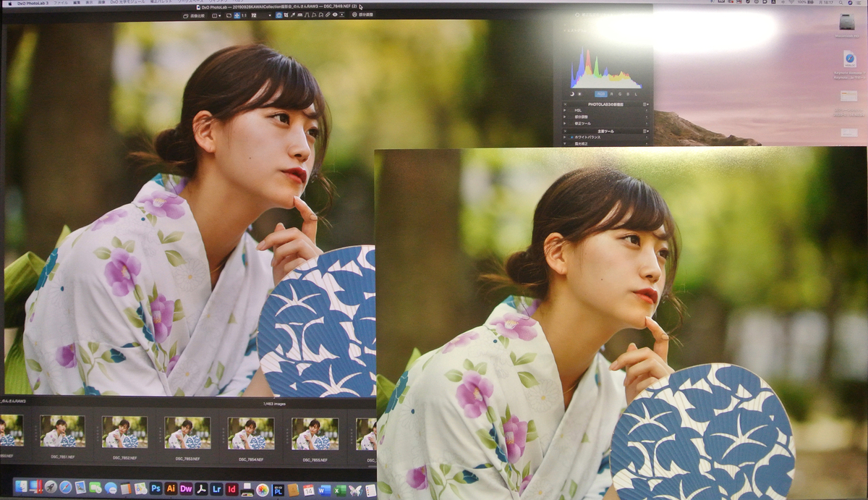This screenshot has width=868, height=500.
Task: Select the B histogram channel
Action: [x=628, y=94]
